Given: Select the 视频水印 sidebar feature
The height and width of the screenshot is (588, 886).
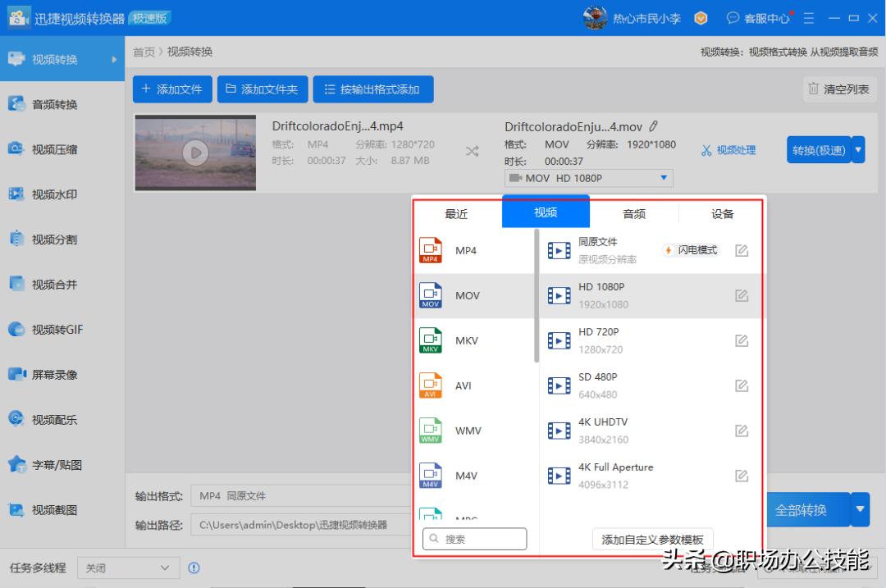Looking at the screenshot, I should tap(53, 194).
